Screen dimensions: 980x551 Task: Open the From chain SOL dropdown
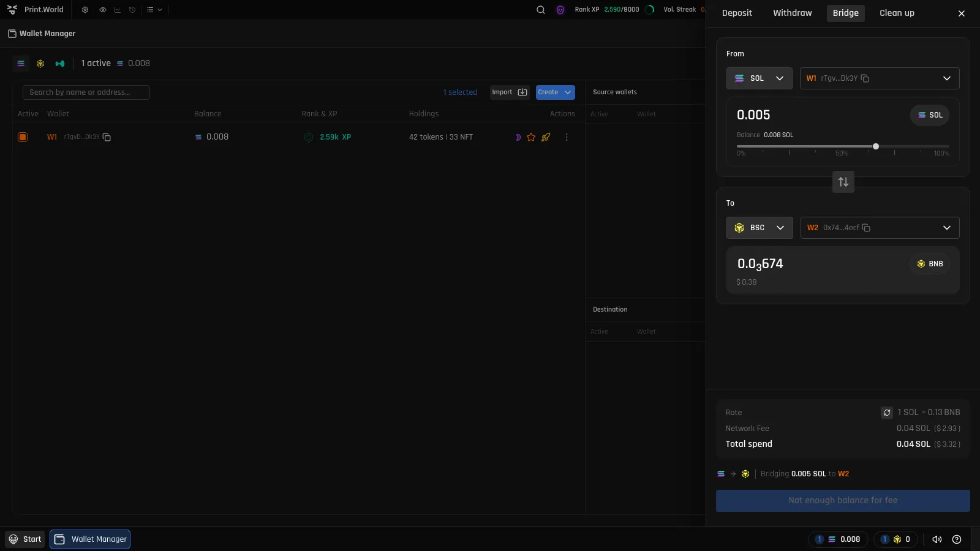pos(759,78)
